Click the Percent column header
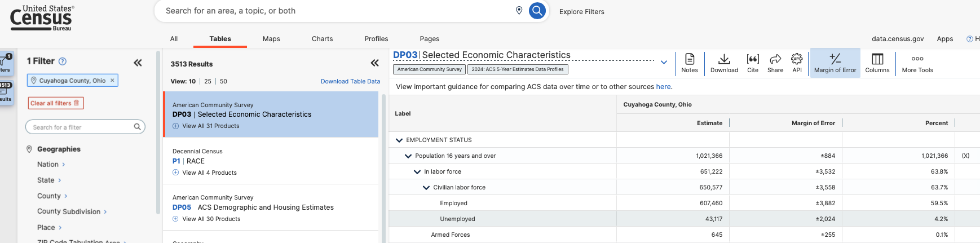Screen dimensions: 980x243 (936, 123)
